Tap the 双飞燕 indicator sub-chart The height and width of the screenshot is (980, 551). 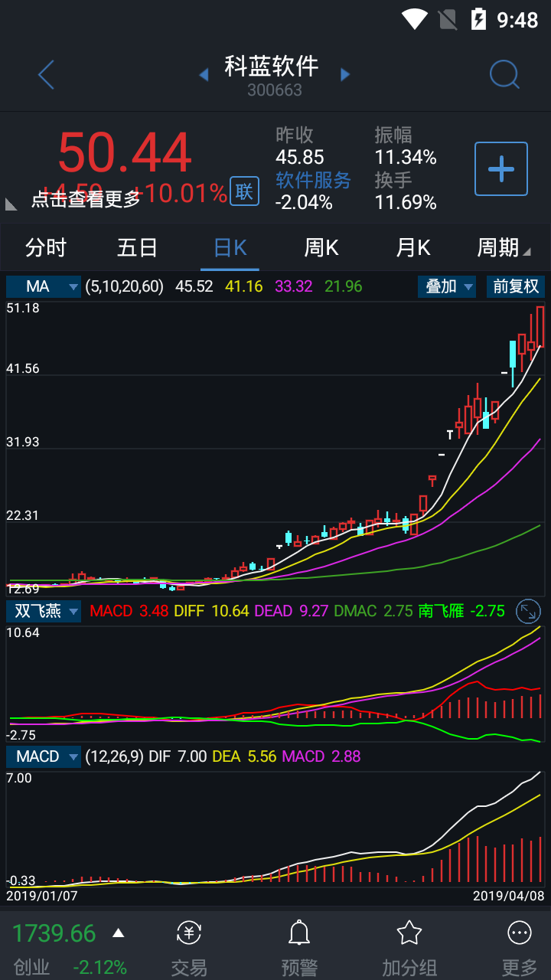click(x=275, y=684)
